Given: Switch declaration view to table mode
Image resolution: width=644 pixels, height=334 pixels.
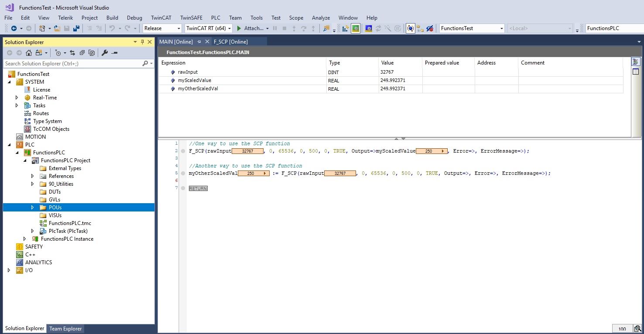Looking at the screenshot, I should 636,72.
